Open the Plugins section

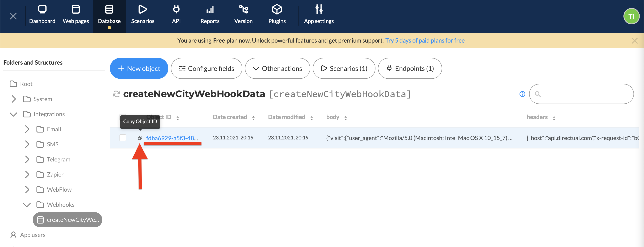[x=277, y=15]
